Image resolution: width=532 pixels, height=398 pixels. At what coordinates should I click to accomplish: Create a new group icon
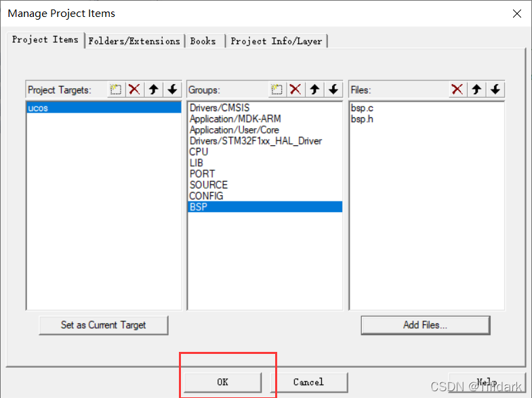pyautogui.click(x=277, y=89)
